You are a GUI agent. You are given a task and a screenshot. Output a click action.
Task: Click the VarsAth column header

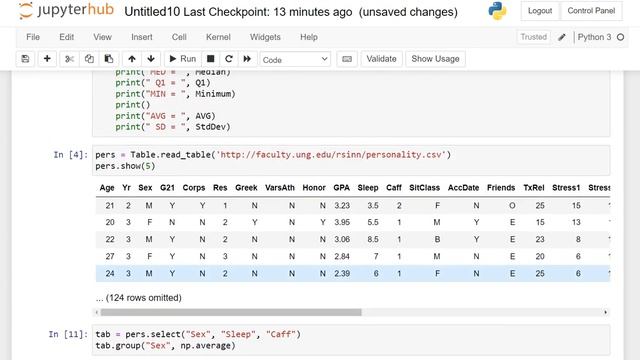pyautogui.click(x=280, y=188)
